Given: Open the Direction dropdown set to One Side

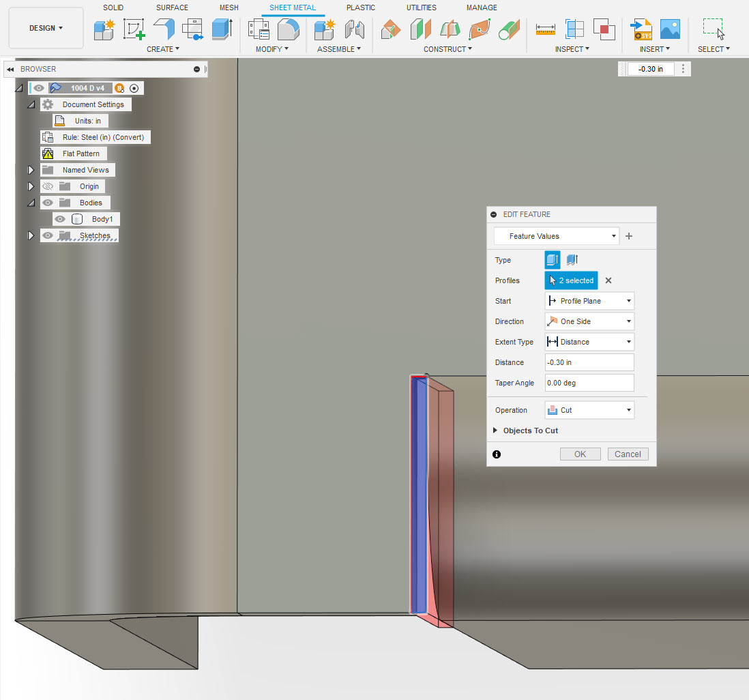Looking at the screenshot, I should [589, 321].
